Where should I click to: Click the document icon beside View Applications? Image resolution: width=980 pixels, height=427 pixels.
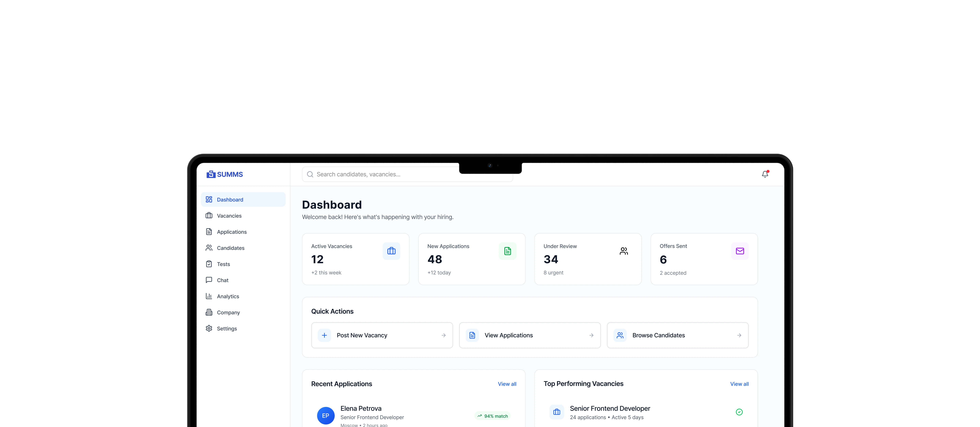click(472, 335)
